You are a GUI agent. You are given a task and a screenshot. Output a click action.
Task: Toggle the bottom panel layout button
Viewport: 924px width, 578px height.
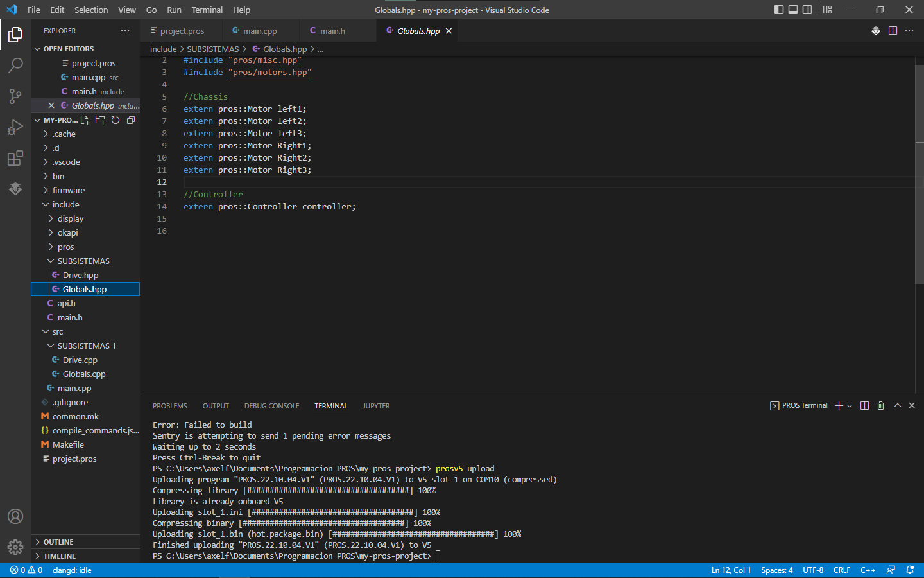(x=793, y=10)
